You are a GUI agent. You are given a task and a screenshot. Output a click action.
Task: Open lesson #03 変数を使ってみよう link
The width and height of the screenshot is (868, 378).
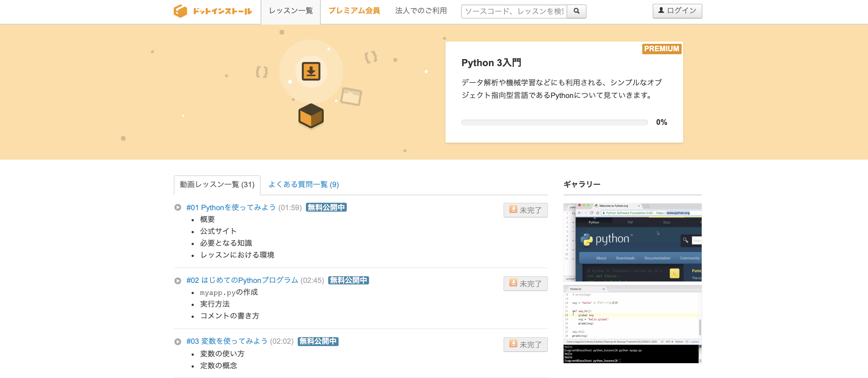pos(227,341)
